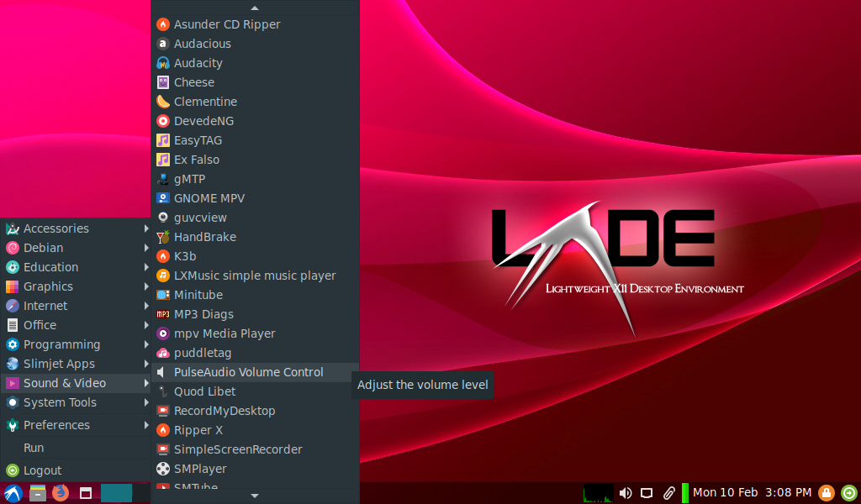Image resolution: width=861 pixels, height=504 pixels.
Task: Click the green logout tray button
Action: coord(849,492)
